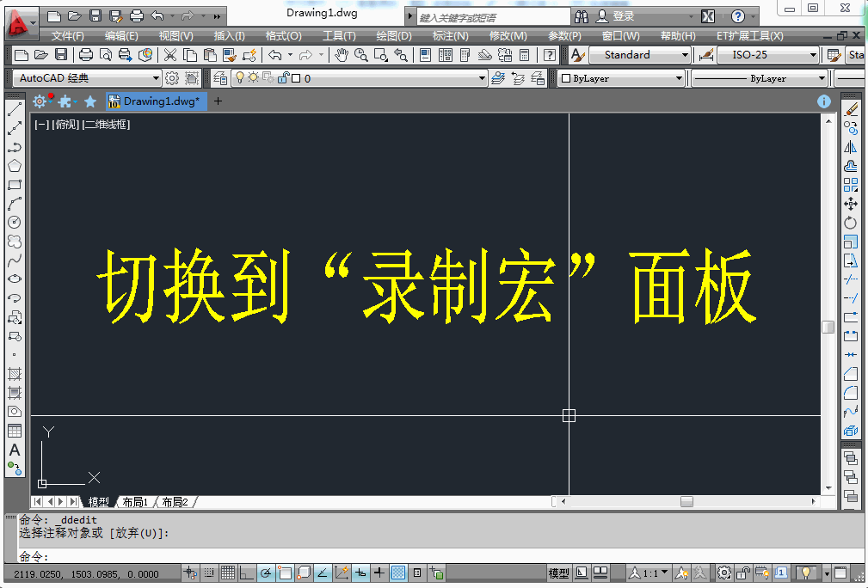Image resolution: width=868 pixels, height=588 pixels.
Task: Expand the annotation scale 1:1 dropdown
Action: pyautogui.click(x=664, y=573)
